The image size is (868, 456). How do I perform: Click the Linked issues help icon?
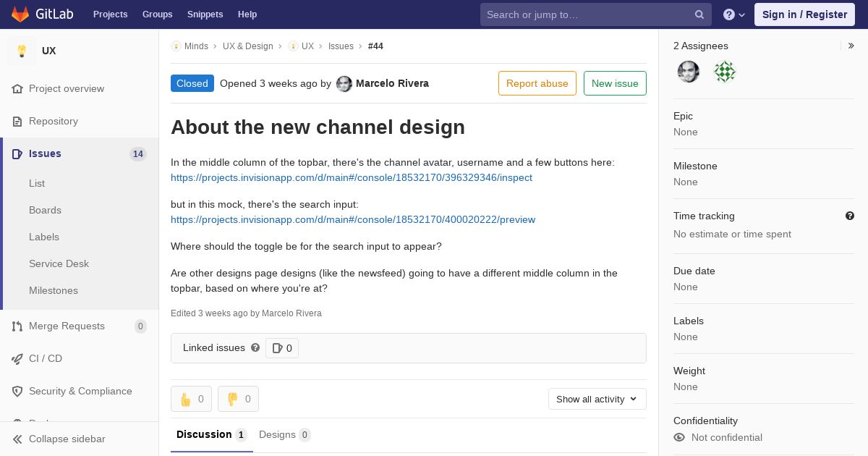tap(255, 347)
